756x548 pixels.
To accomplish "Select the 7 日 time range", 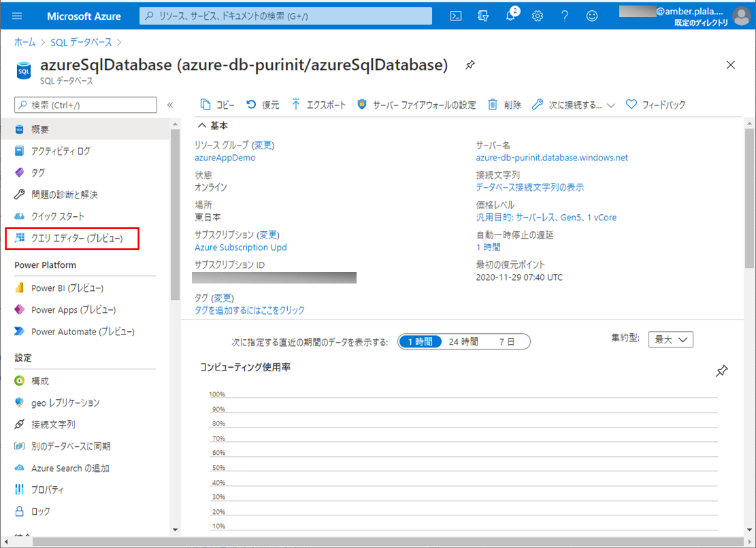I will click(x=507, y=341).
